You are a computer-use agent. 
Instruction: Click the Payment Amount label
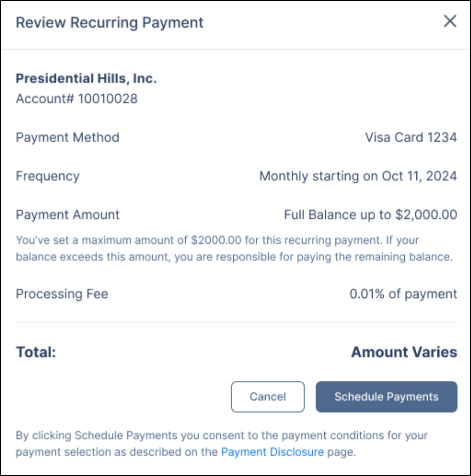(x=68, y=215)
